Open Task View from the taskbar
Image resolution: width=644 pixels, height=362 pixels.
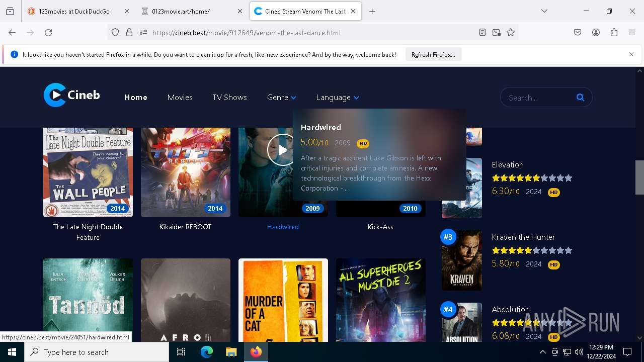[181, 352]
